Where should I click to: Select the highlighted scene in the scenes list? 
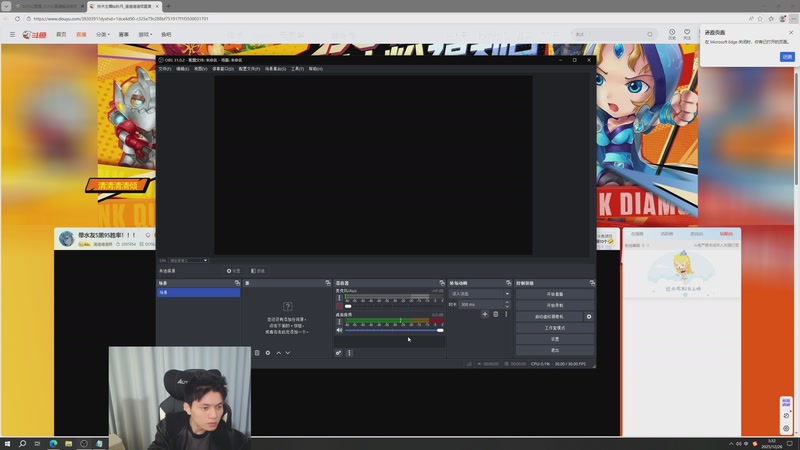[x=198, y=292]
